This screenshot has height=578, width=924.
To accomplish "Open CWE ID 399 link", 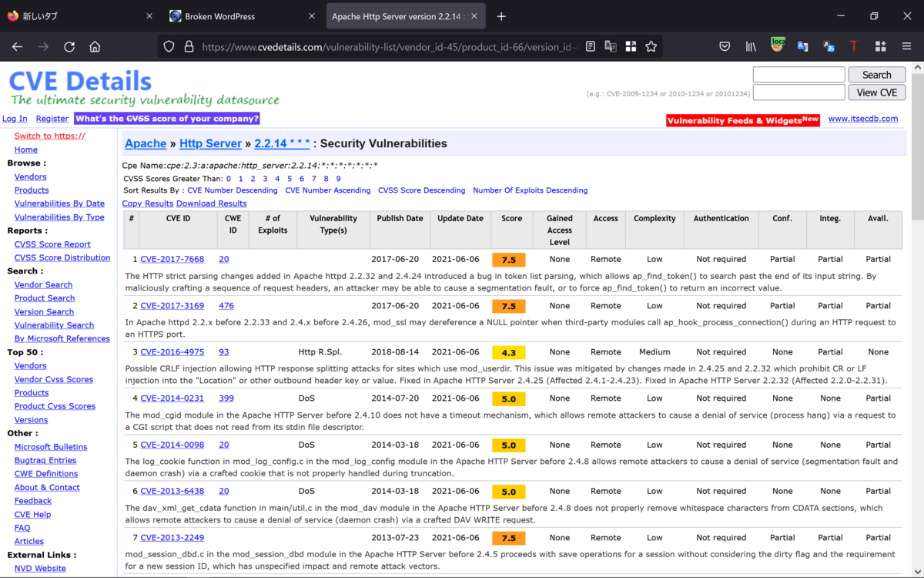I will coord(226,398).
